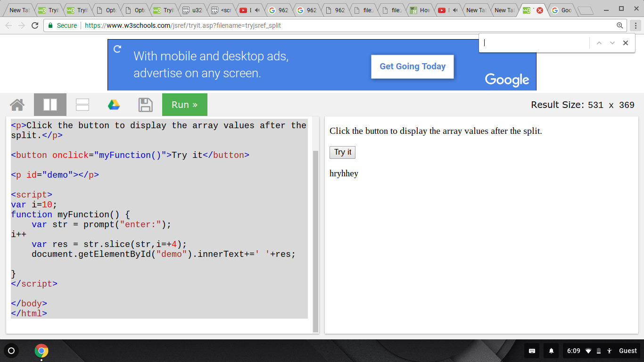Click the Wi-Fi icon in status tray
The image size is (644, 362).
click(x=588, y=351)
